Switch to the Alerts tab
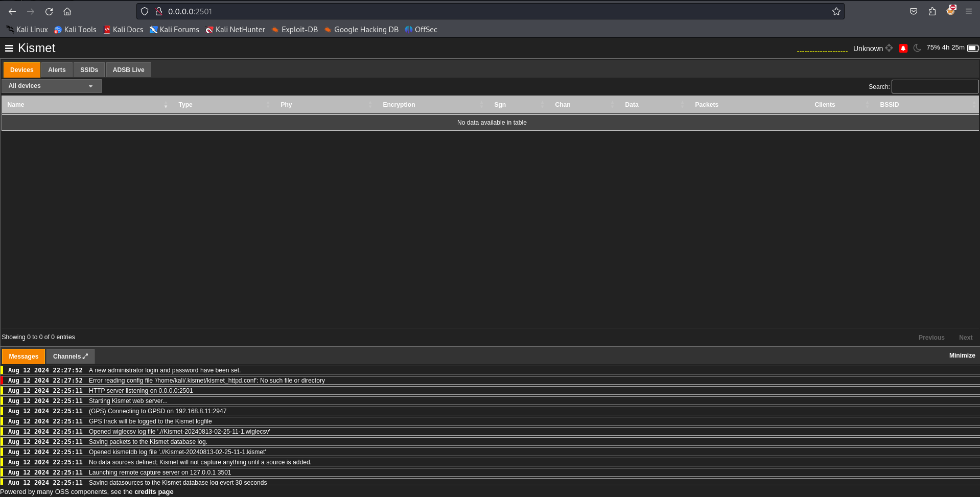The image size is (980, 497). point(57,70)
